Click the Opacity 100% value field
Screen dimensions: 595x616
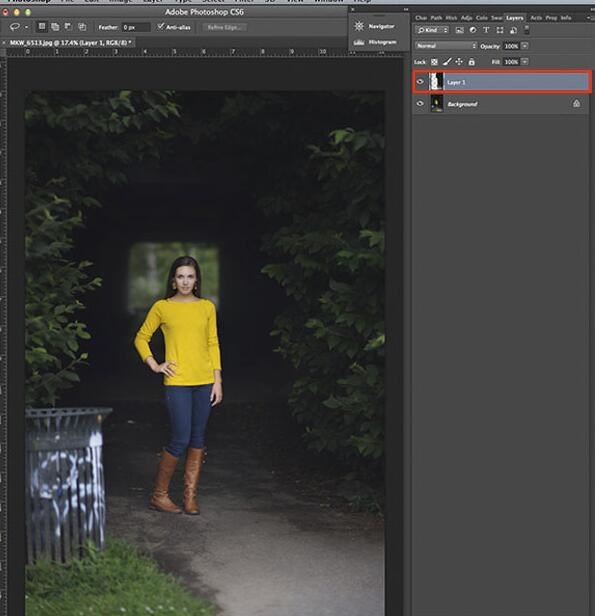pyautogui.click(x=511, y=46)
